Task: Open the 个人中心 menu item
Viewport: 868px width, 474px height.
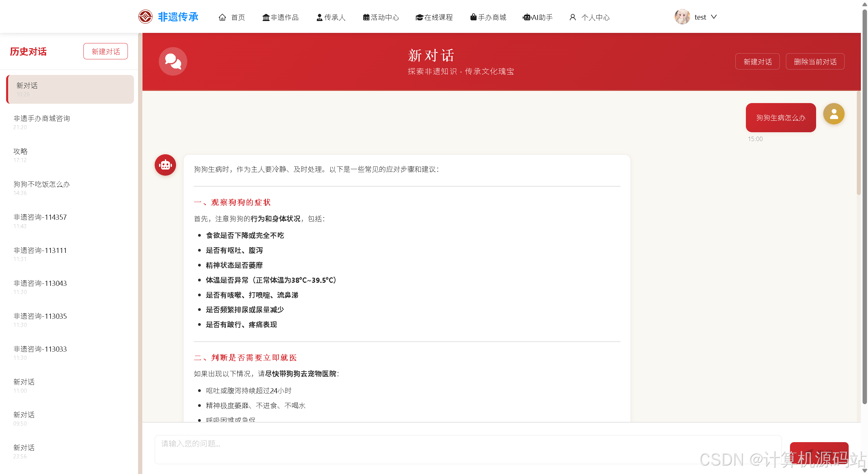Action: tap(590, 17)
